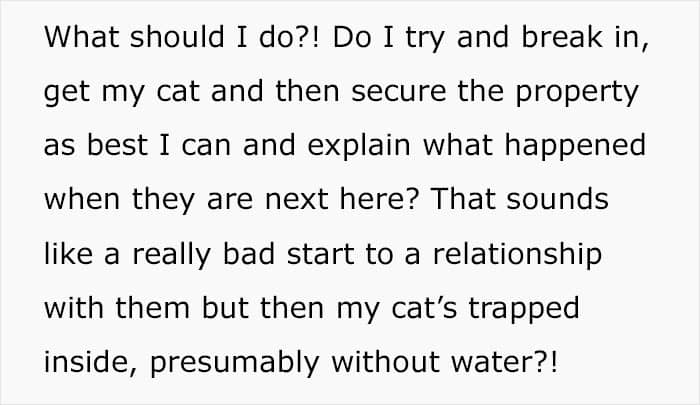Click the word "What" at the text start

pos(81,36)
